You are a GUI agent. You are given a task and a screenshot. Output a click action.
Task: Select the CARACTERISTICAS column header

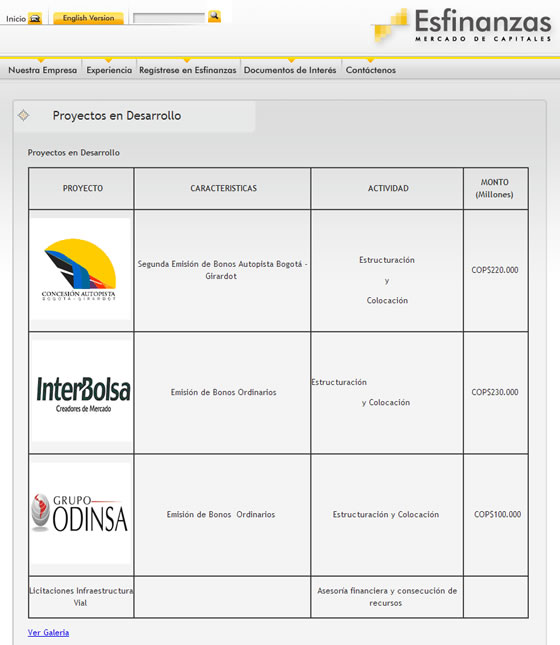[223, 188]
